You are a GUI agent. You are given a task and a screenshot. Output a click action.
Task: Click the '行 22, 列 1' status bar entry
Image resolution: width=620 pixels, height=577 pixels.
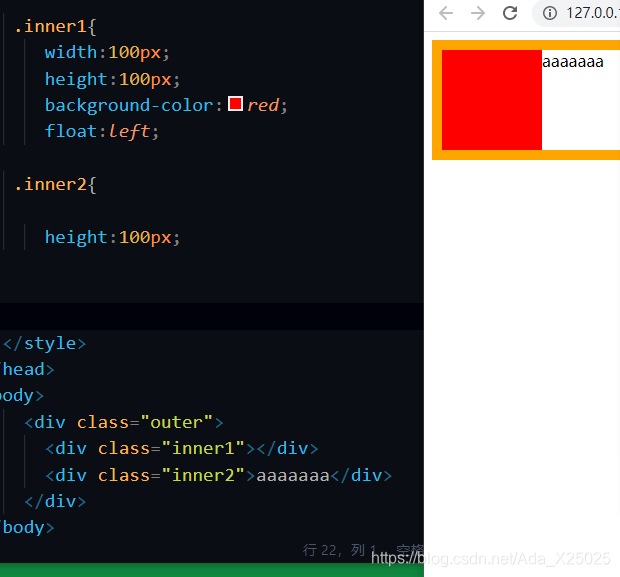coord(339,550)
